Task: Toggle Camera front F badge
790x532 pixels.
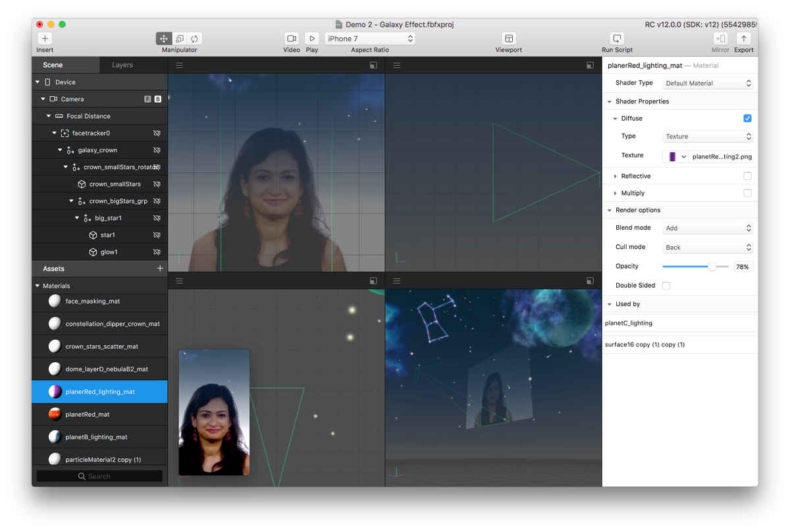Action: click(x=147, y=99)
